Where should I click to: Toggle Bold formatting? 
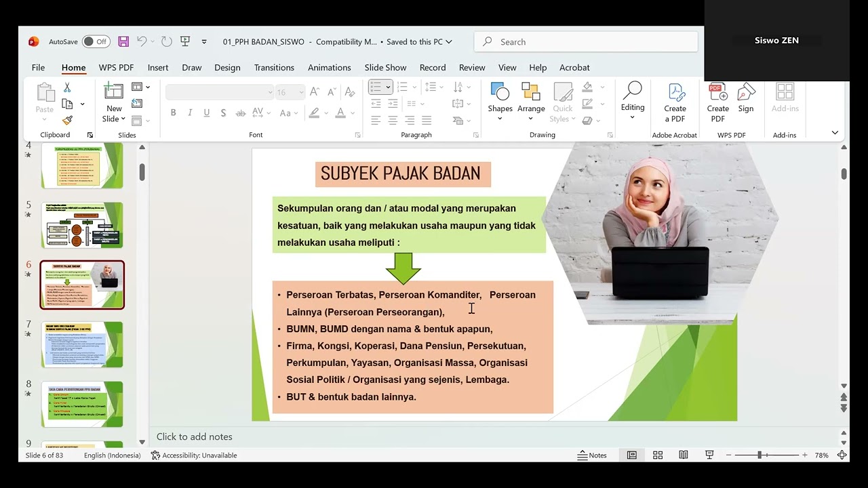pyautogui.click(x=173, y=113)
